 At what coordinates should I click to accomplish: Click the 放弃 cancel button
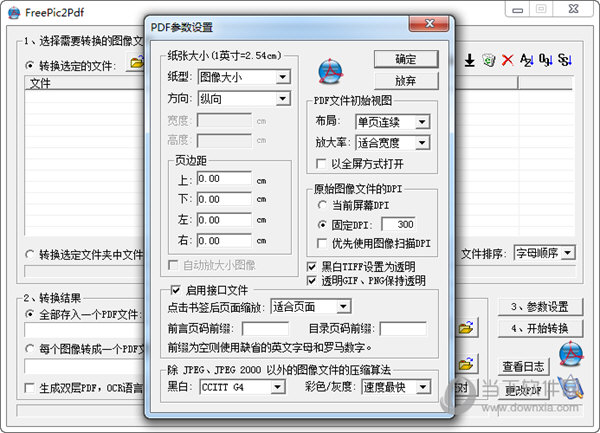coord(406,81)
